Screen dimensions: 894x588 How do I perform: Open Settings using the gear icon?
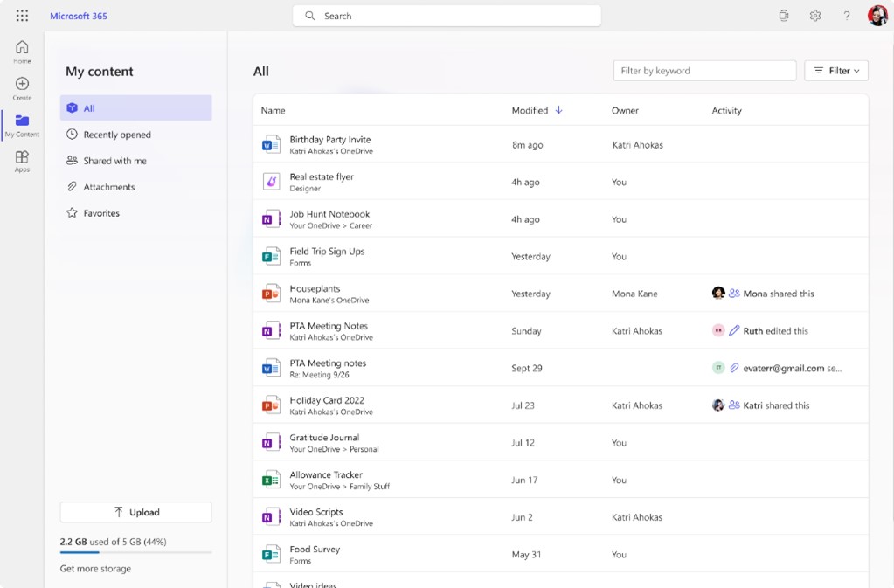pyautogui.click(x=814, y=15)
